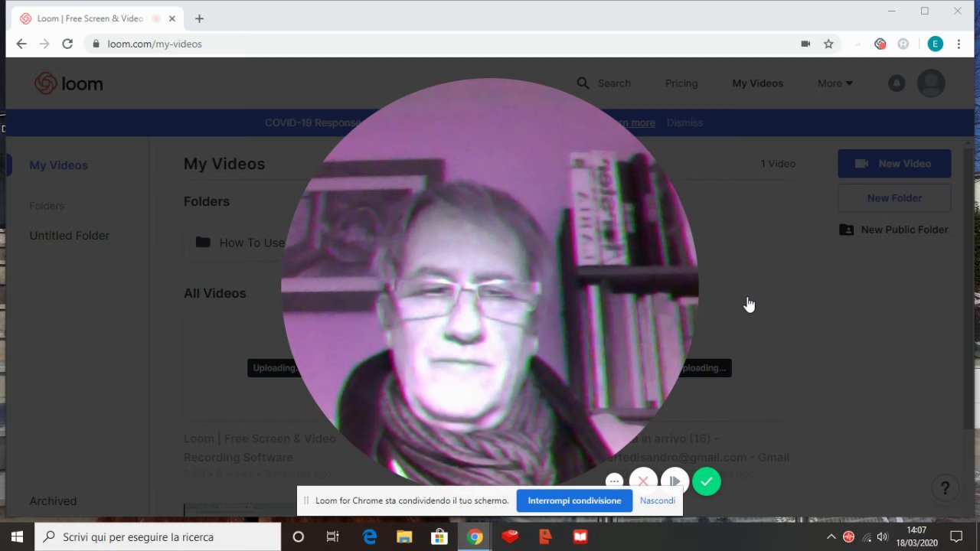980x551 pixels.
Task: Open a new browser tab
Action: (199, 18)
